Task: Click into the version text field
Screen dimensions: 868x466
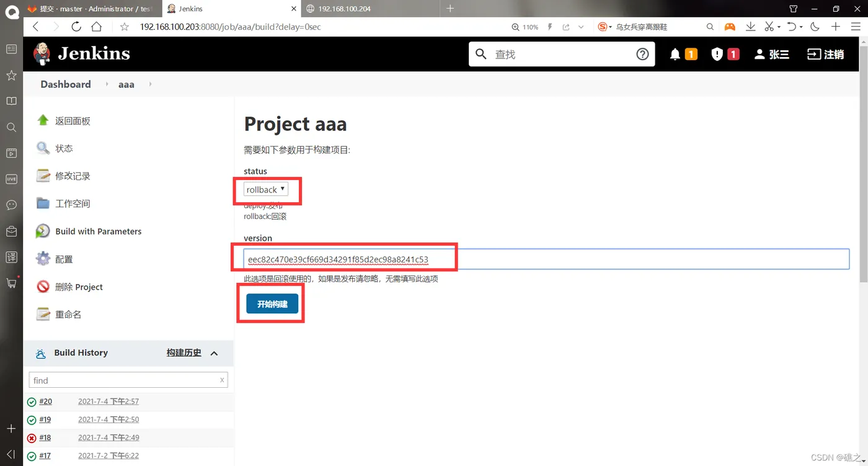Action: [546, 259]
